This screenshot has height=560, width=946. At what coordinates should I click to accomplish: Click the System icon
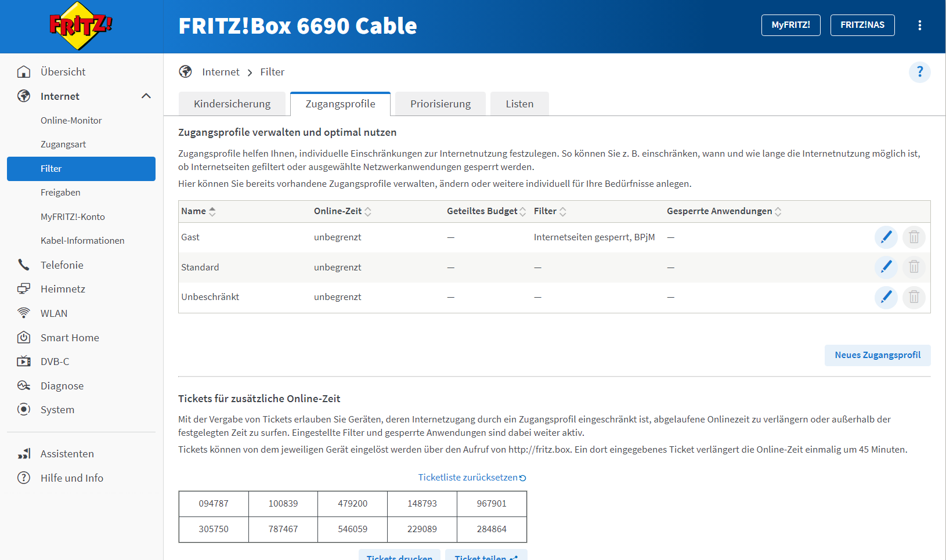(24, 409)
